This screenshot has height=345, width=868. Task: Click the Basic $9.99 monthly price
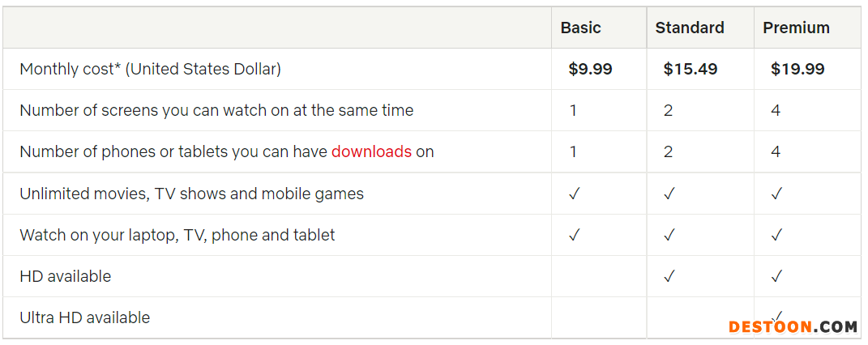point(590,69)
